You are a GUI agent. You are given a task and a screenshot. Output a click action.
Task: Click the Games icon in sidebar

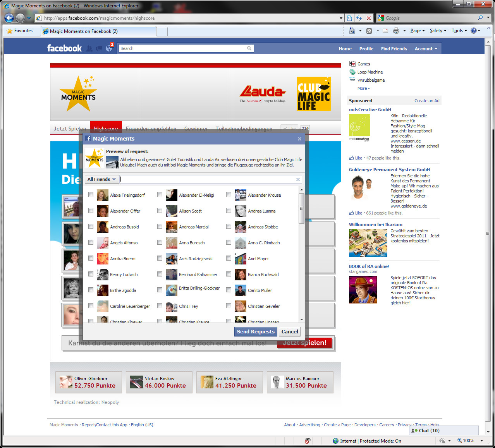click(x=352, y=64)
